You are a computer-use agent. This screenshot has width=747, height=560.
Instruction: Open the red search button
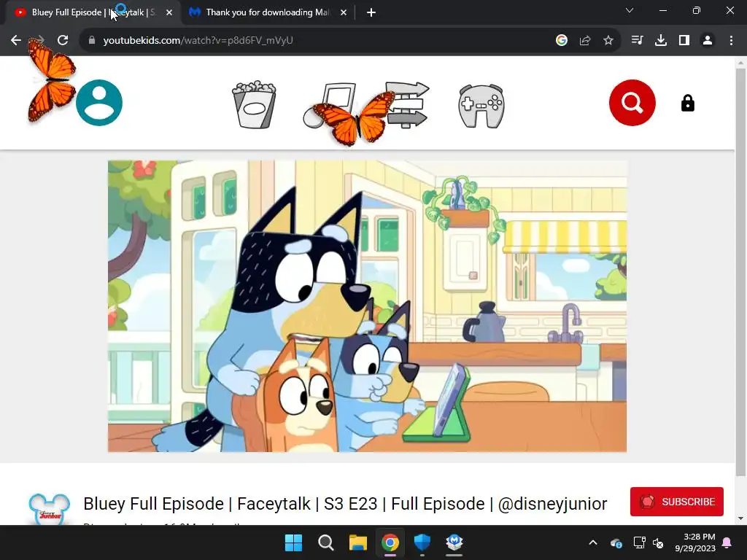click(632, 103)
